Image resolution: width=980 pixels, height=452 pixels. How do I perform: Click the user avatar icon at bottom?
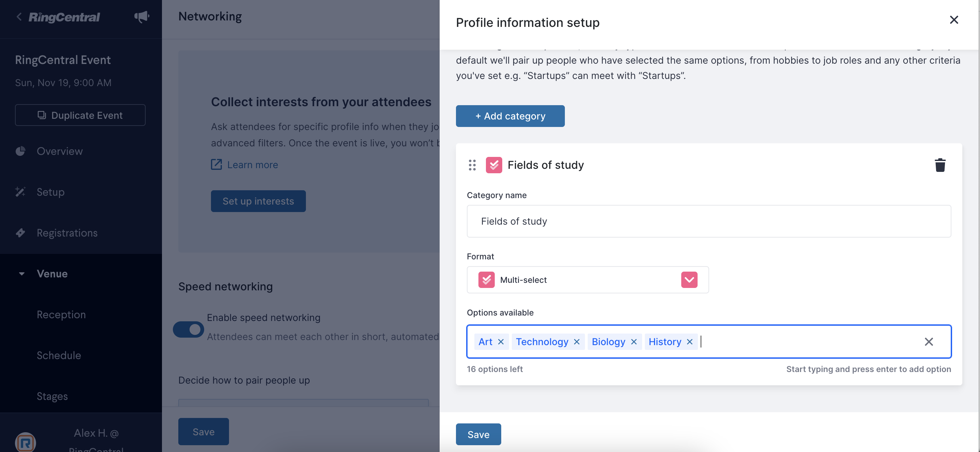[x=26, y=442]
